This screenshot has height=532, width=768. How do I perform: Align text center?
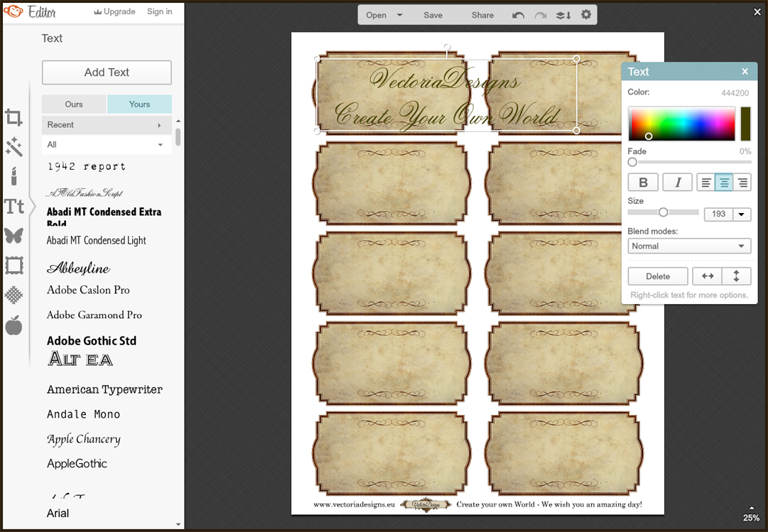tap(724, 183)
